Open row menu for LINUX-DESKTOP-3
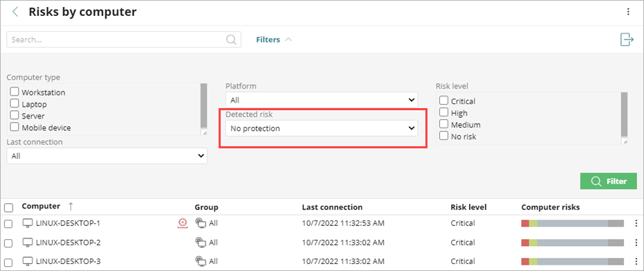Image resolution: width=644 pixels, height=271 pixels. coord(636,261)
